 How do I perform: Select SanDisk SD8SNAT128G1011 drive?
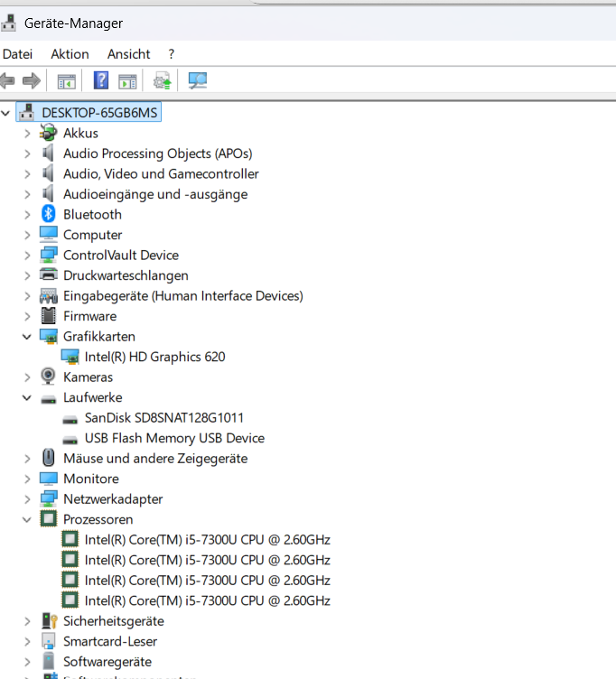click(164, 417)
